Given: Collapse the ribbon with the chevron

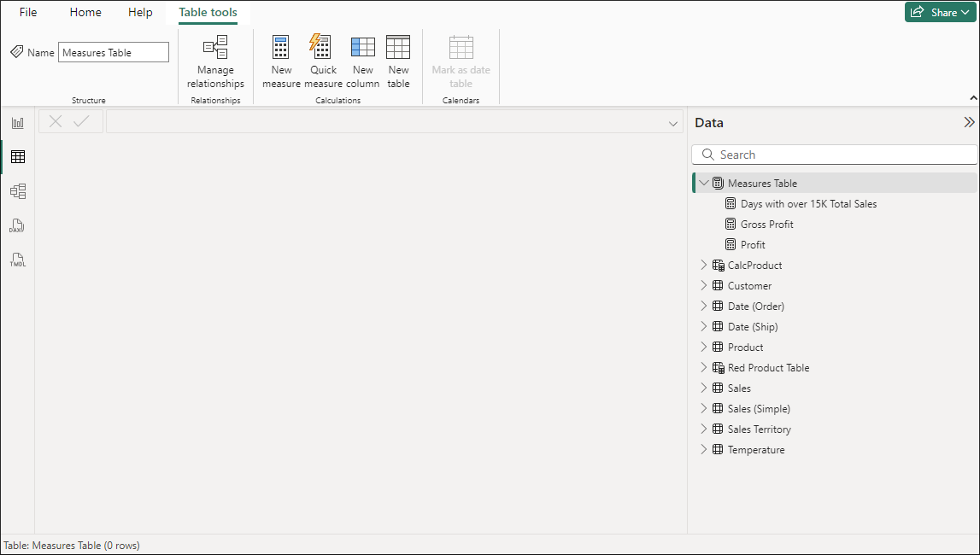Looking at the screenshot, I should pos(972,98).
